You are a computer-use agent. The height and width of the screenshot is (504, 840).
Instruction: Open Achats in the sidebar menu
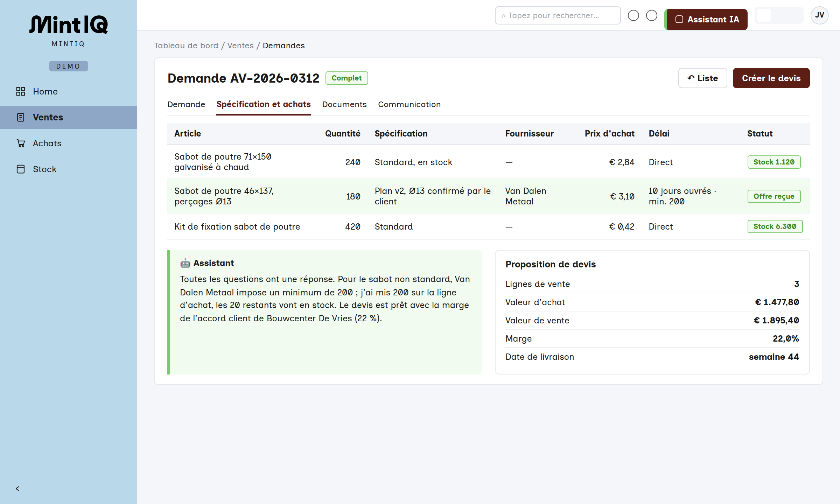point(69,143)
